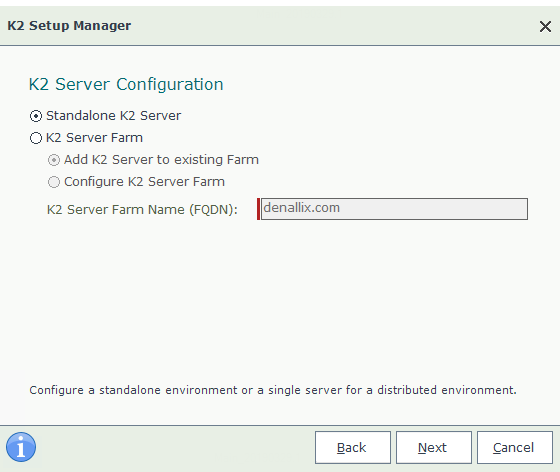Image resolution: width=560 pixels, height=472 pixels.
Task: Click the Standalone K2 Server label text
Action: coord(114,116)
